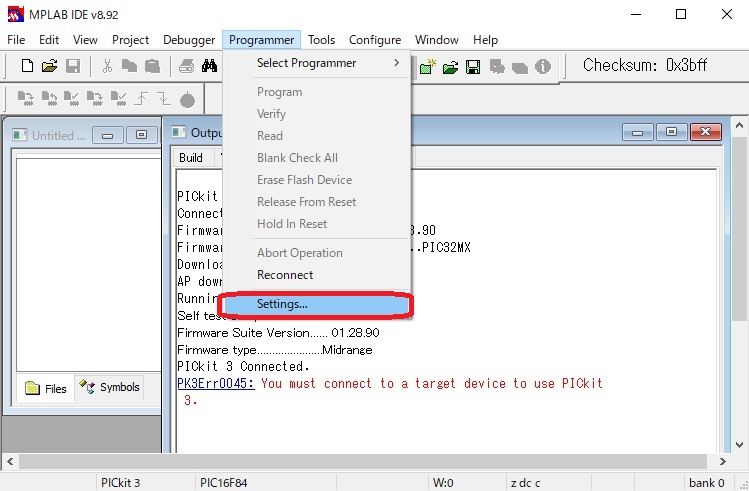Screen dimensions: 749x491
Task: Click the Release From Reset menu entry
Action: coord(316,202)
